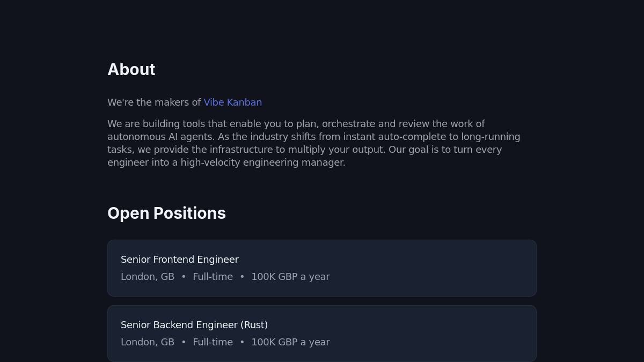Click the first bullet separator on Backend card

click(x=184, y=342)
